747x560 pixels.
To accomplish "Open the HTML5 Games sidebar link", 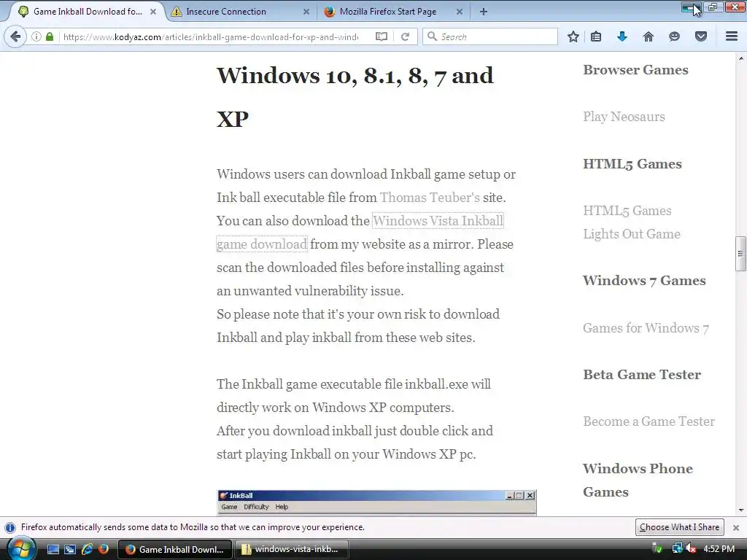I will (x=627, y=211).
